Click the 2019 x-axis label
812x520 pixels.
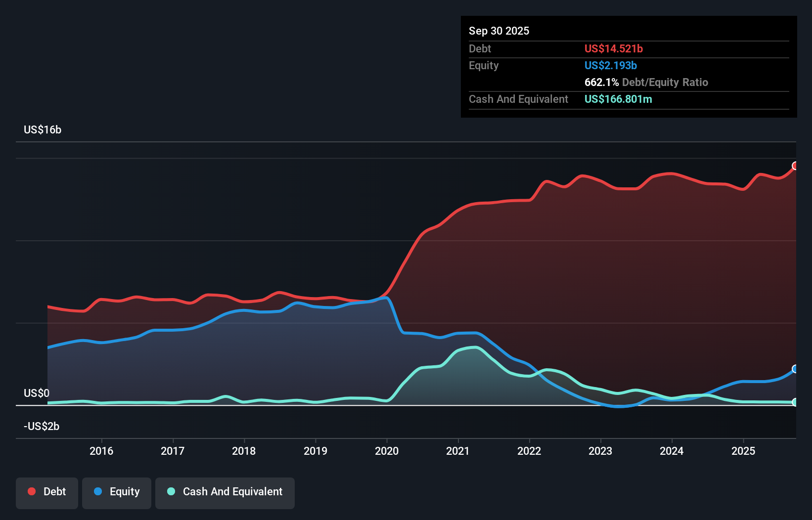coord(316,451)
